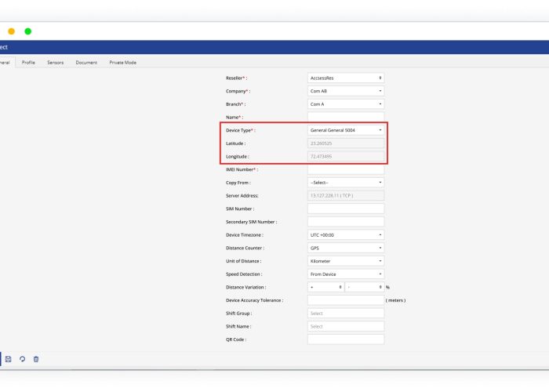Open the Branch dropdown showing Com A
549x392 pixels.
pos(346,103)
